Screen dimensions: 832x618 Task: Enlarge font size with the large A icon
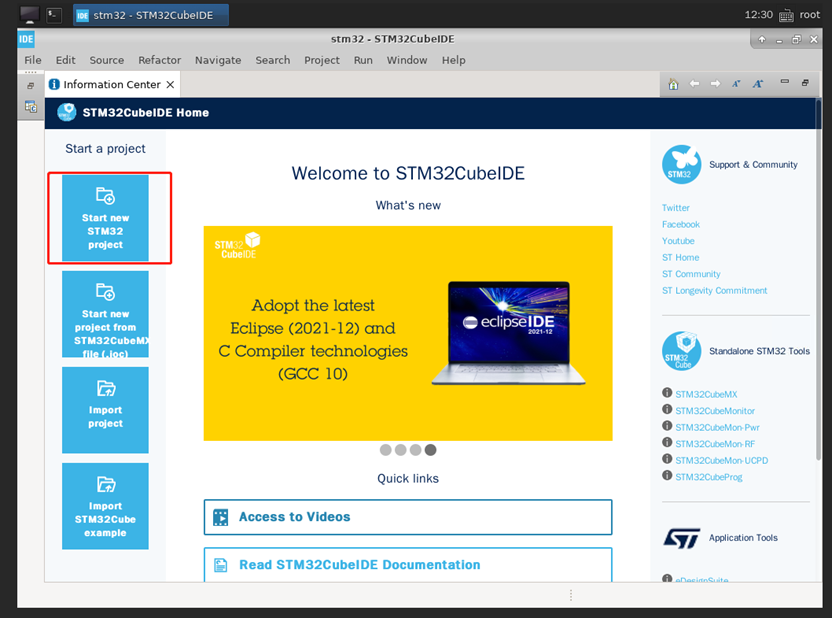(x=758, y=84)
